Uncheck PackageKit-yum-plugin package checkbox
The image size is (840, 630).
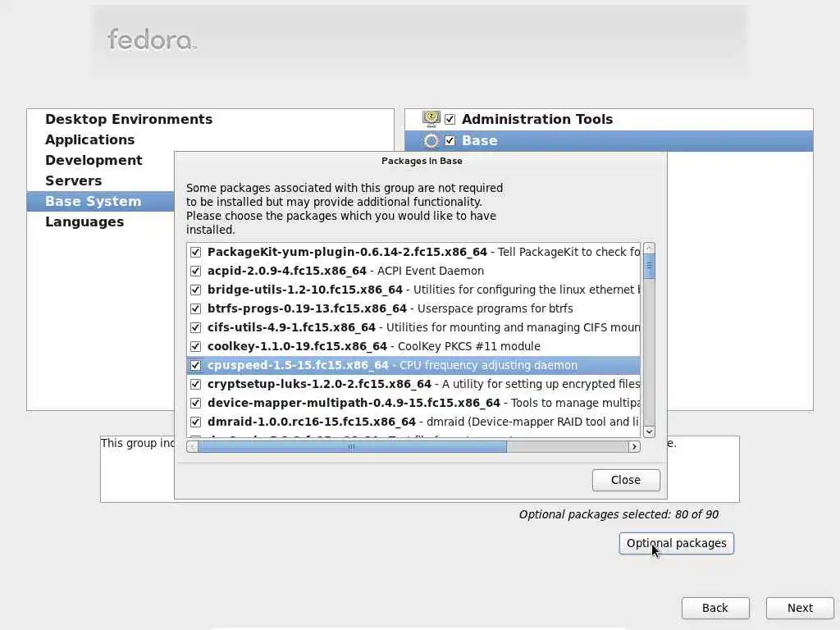(x=195, y=253)
